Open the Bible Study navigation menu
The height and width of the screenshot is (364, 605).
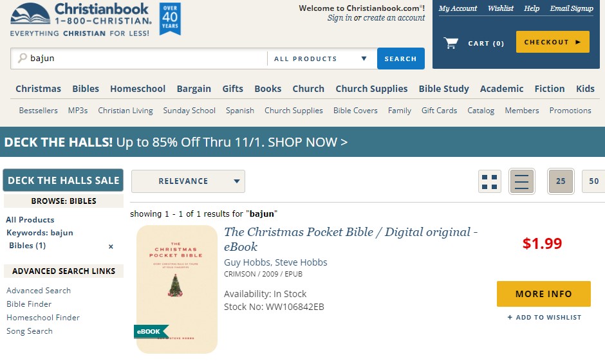(443, 89)
